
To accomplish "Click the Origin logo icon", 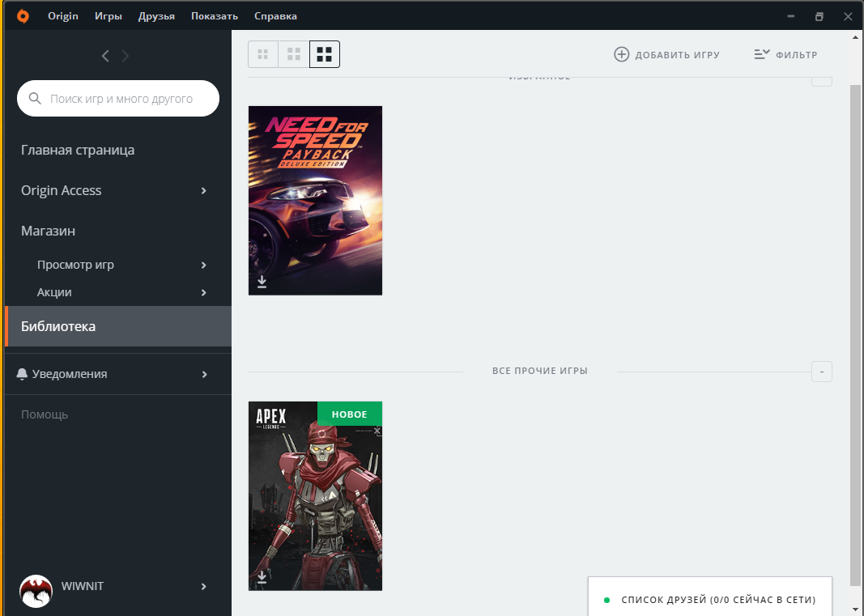I will click(x=23, y=16).
